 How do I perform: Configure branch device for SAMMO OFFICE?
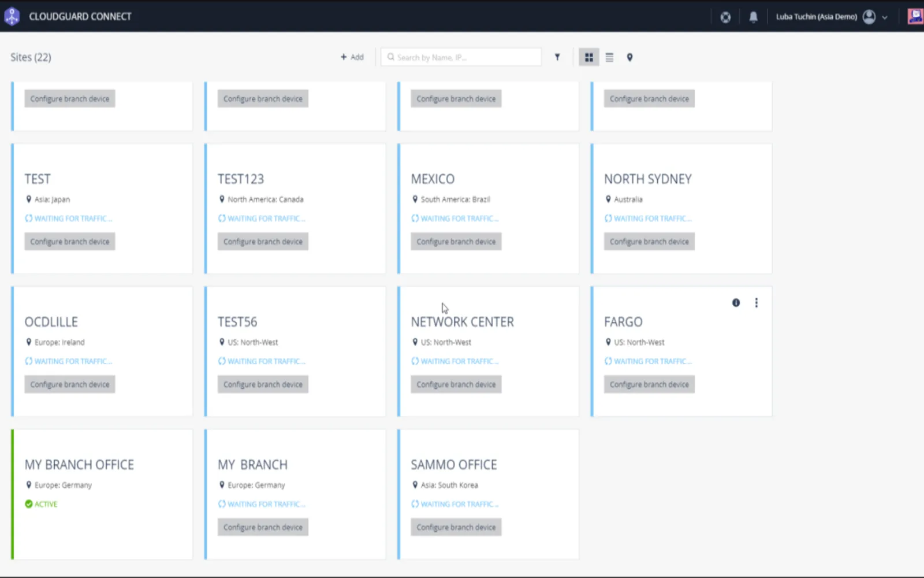click(x=456, y=527)
